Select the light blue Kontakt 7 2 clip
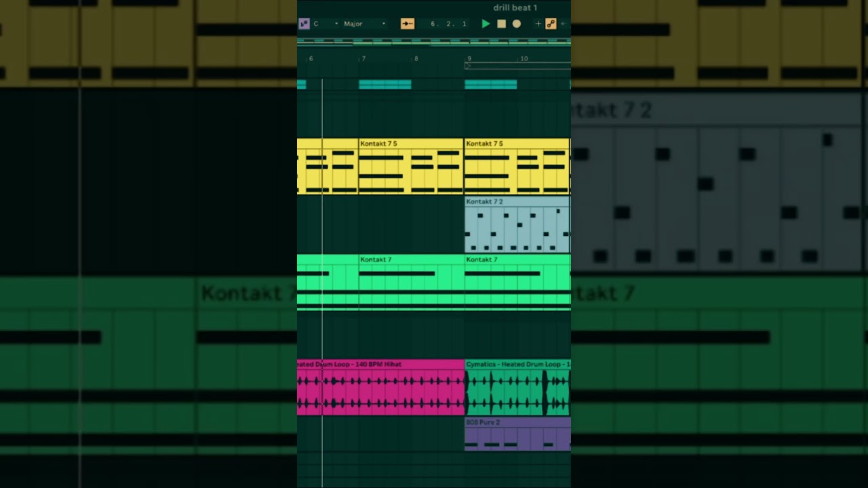 click(517, 225)
